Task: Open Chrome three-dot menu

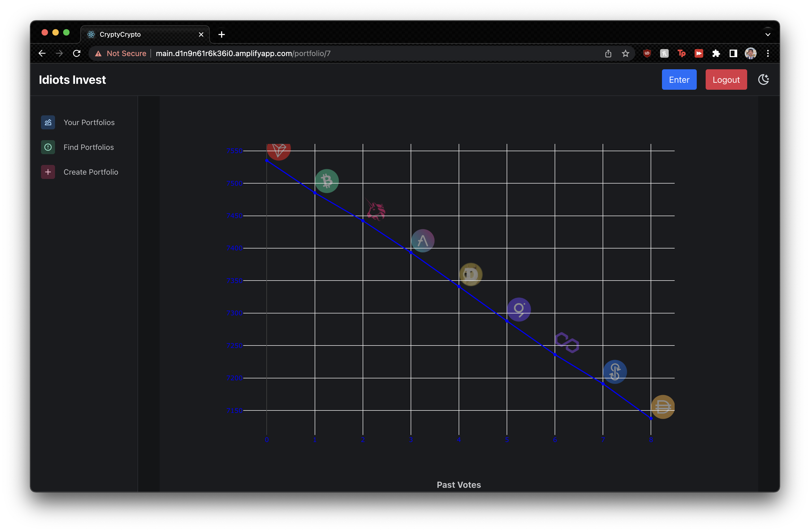Action: [x=768, y=53]
